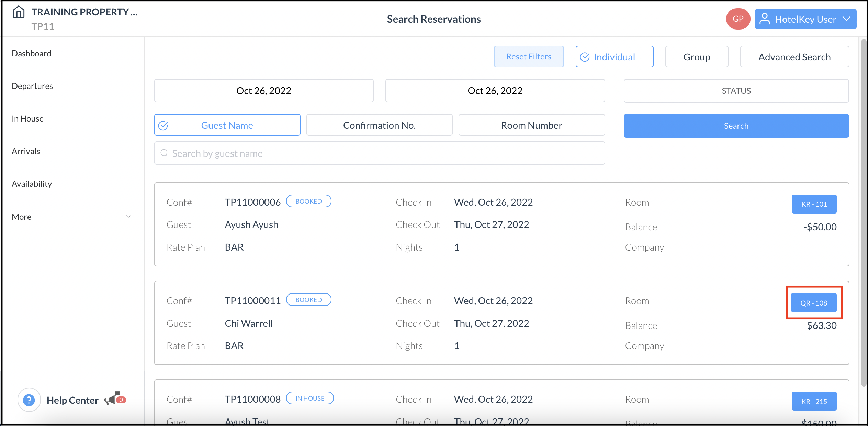The image size is (868, 426).
Task: Select the Confirmation No. search option
Action: tap(379, 125)
